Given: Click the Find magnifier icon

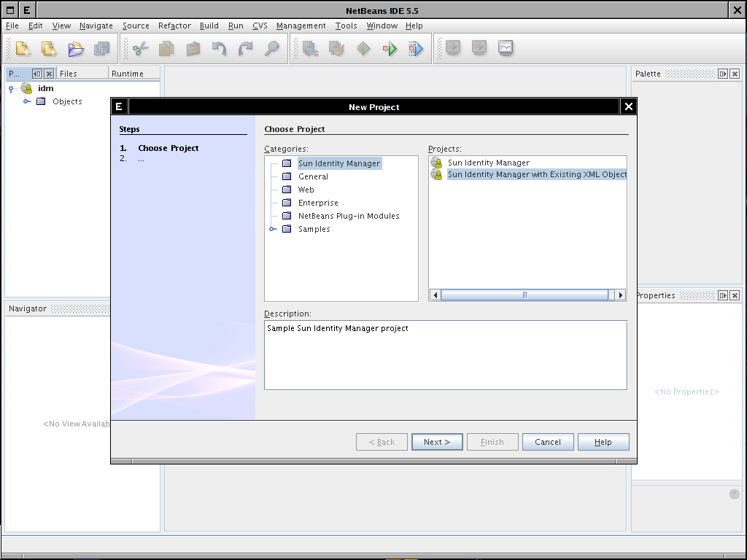Looking at the screenshot, I should (x=271, y=49).
